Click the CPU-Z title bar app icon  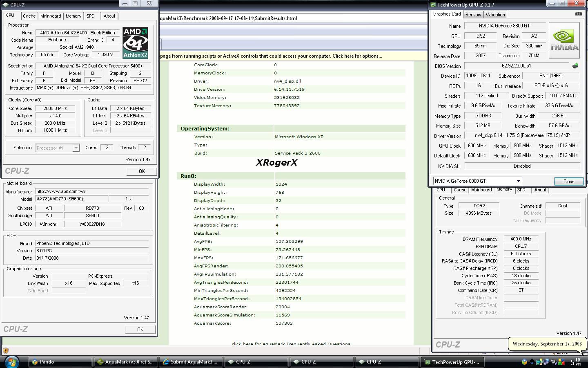click(x=6, y=5)
